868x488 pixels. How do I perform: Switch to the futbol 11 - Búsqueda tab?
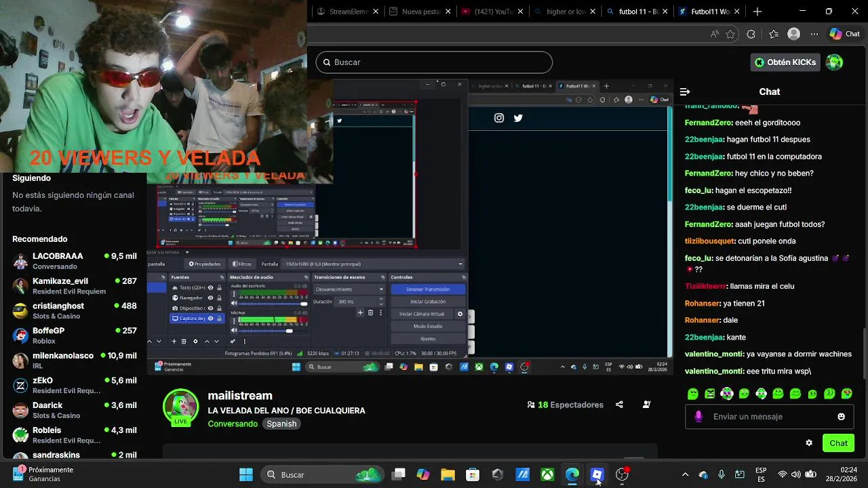(x=637, y=12)
